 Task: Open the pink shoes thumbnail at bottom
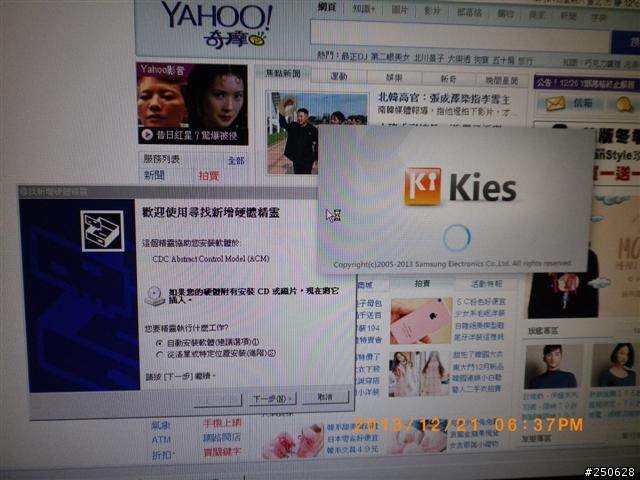[x=293, y=442]
